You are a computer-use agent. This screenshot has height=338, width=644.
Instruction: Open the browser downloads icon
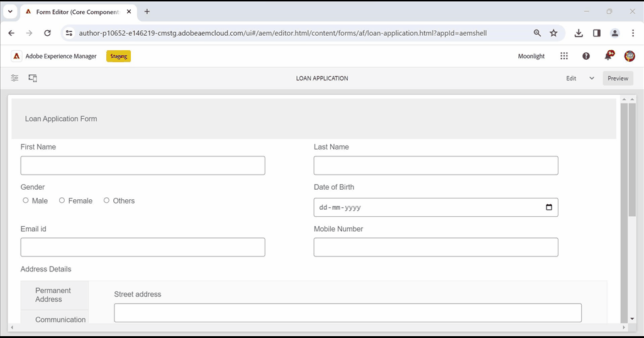coord(579,33)
